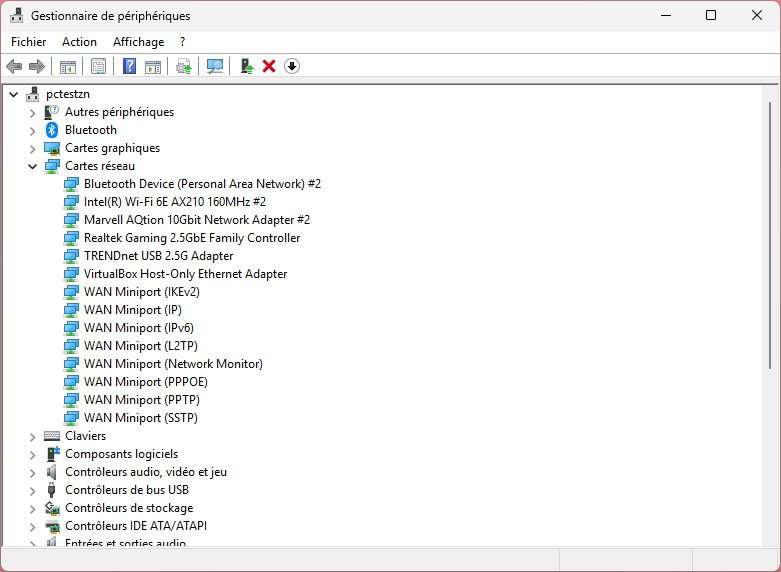Maximize the Gestionnaire de périphériques window
This screenshot has width=781, height=572.
click(711, 15)
